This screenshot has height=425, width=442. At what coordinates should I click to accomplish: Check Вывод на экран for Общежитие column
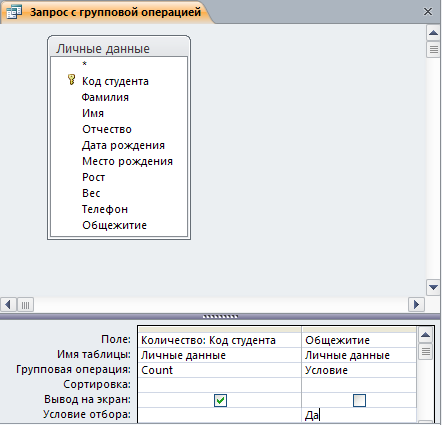pos(359,400)
